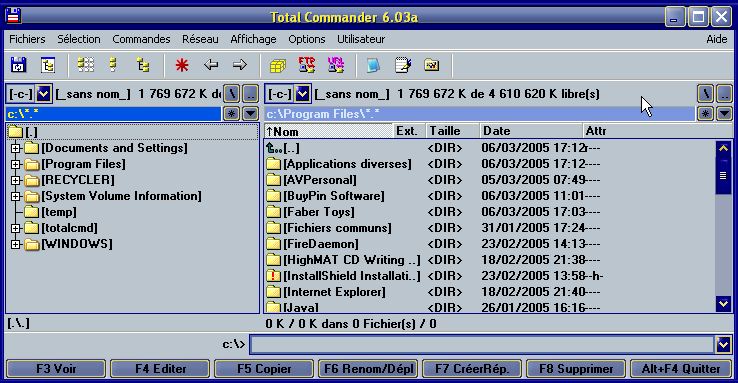Click F7 CréerRép. button
The width and height of the screenshot is (738, 383).
(x=472, y=368)
